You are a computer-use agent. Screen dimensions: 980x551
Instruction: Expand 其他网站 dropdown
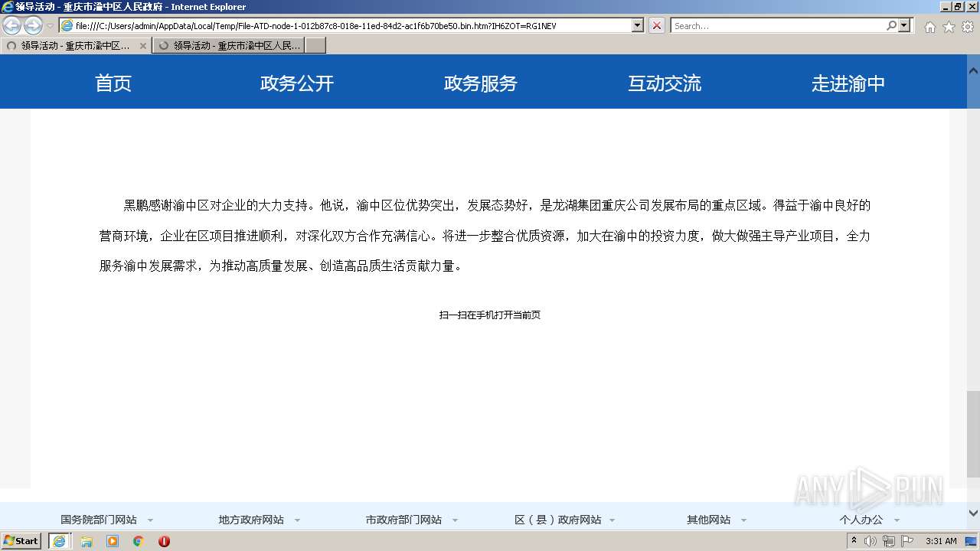[743, 520]
